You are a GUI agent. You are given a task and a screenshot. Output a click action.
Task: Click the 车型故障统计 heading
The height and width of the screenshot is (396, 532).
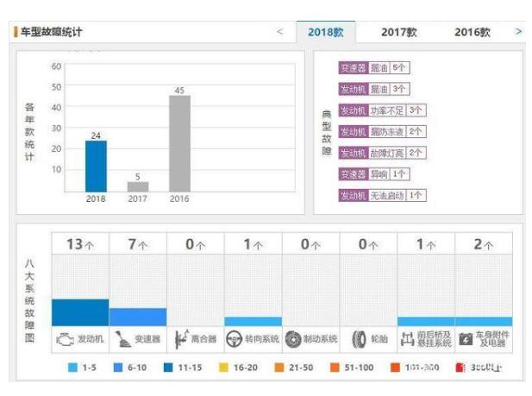(x=51, y=32)
